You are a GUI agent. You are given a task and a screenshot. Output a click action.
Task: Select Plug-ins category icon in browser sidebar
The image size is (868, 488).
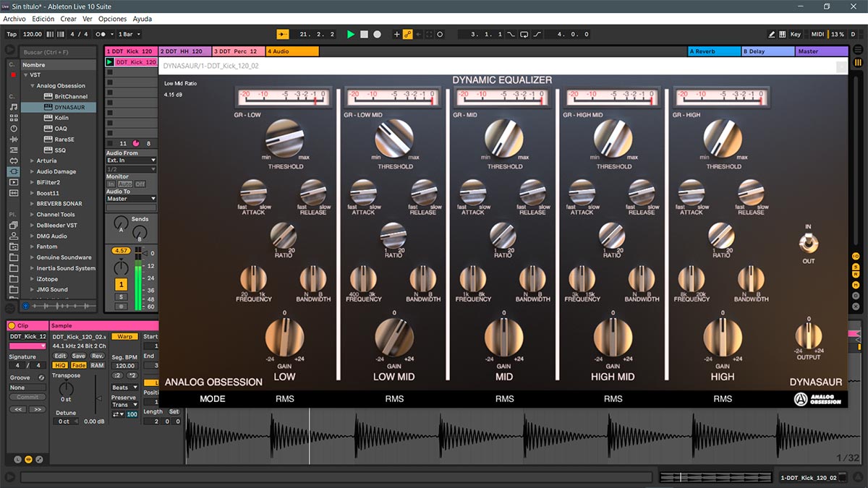pos(14,171)
